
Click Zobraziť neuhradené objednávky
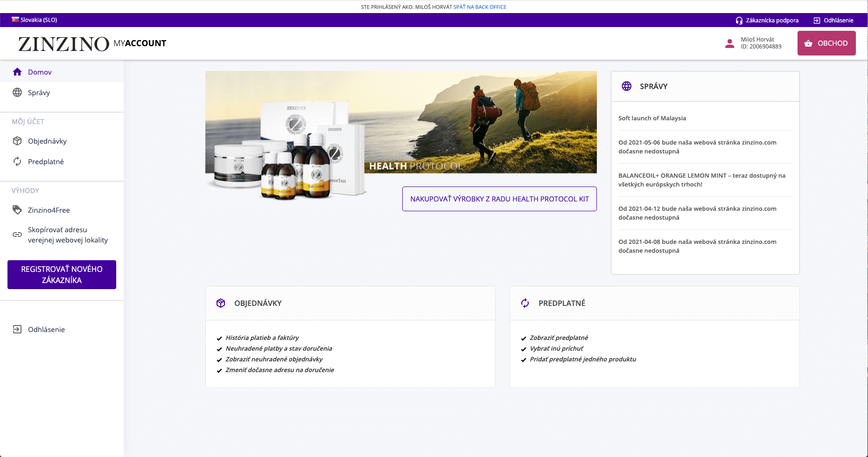274,359
